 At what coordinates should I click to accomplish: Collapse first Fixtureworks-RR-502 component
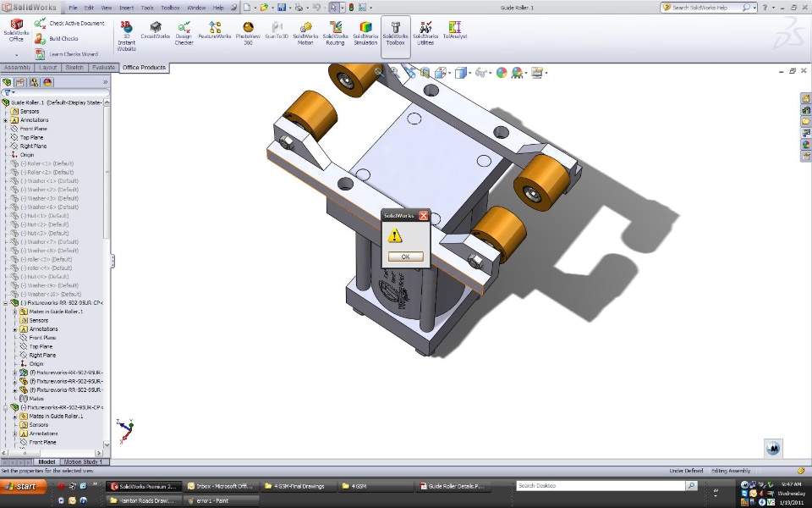[6, 303]
